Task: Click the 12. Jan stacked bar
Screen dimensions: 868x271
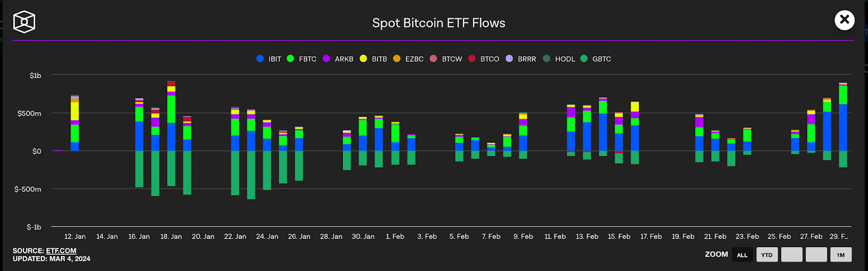Action: click(75, 123)
